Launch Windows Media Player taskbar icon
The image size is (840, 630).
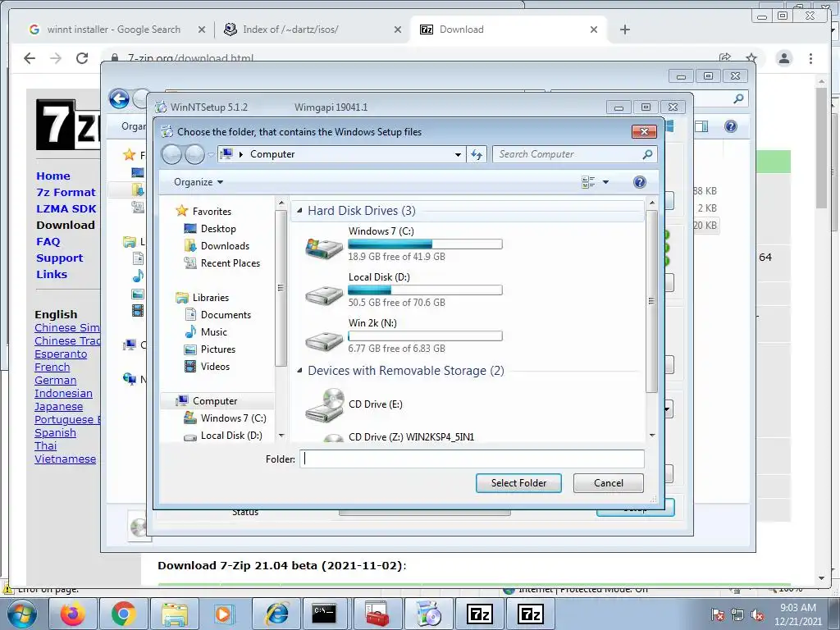click(x=224, y=614)
